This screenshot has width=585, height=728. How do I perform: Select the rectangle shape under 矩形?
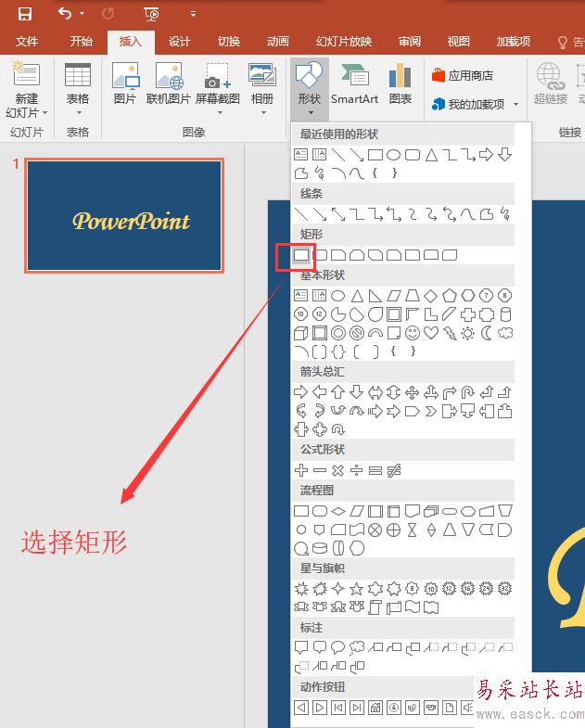[301, 255]
